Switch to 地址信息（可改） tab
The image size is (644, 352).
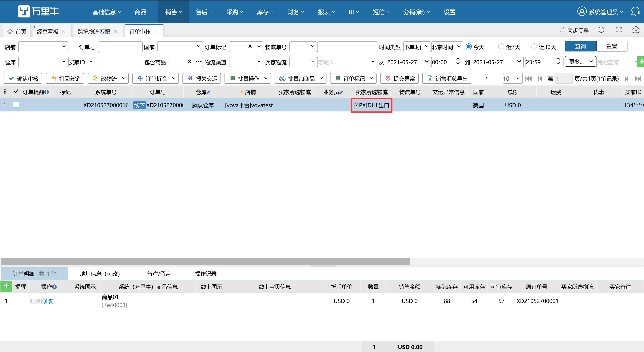[x=100, y=274]
